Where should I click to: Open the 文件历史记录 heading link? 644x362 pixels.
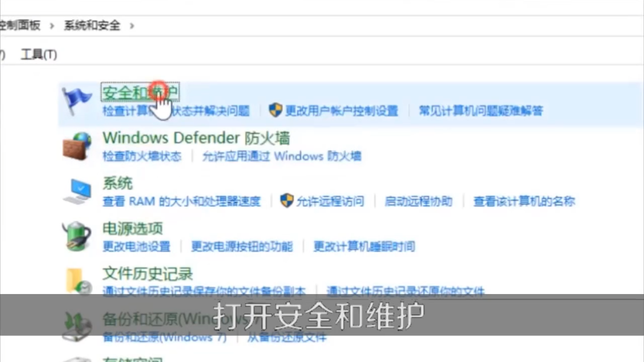(148, 273)
